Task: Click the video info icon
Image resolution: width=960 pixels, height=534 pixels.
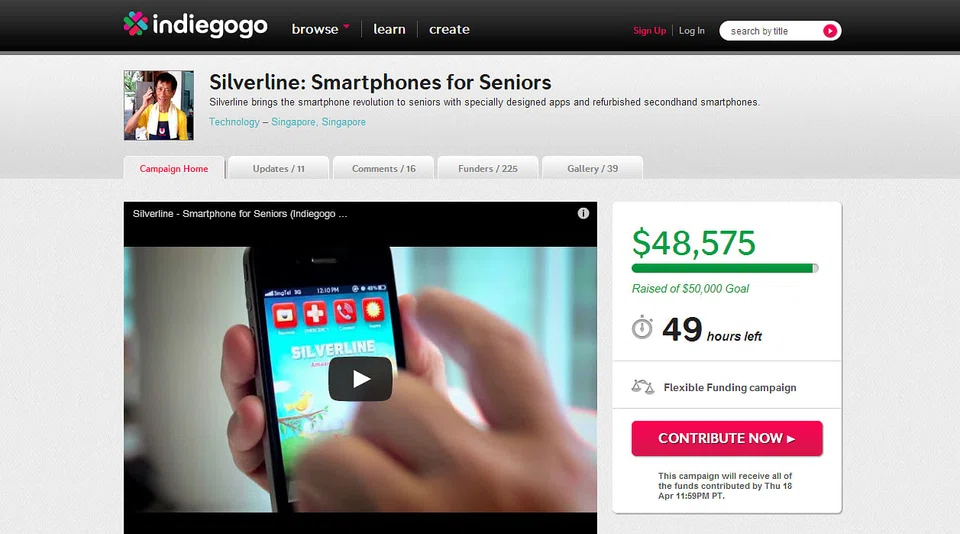Action: click(583, 213)
